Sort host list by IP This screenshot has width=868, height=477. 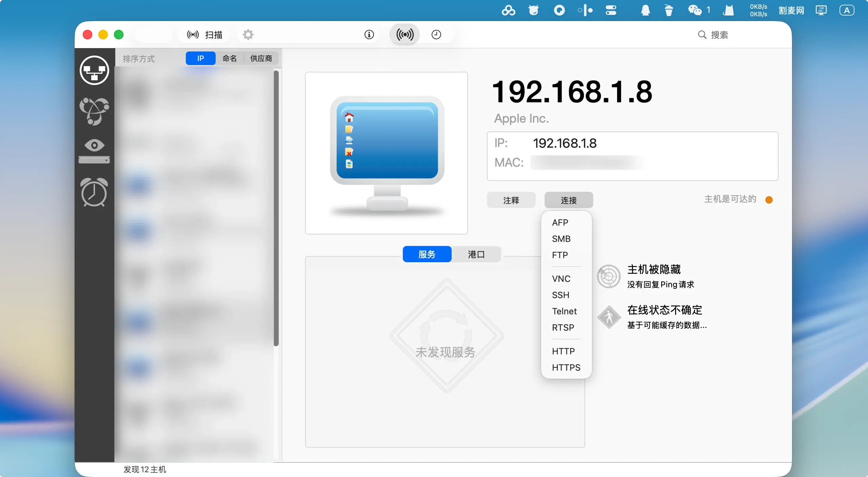point(200,58)
